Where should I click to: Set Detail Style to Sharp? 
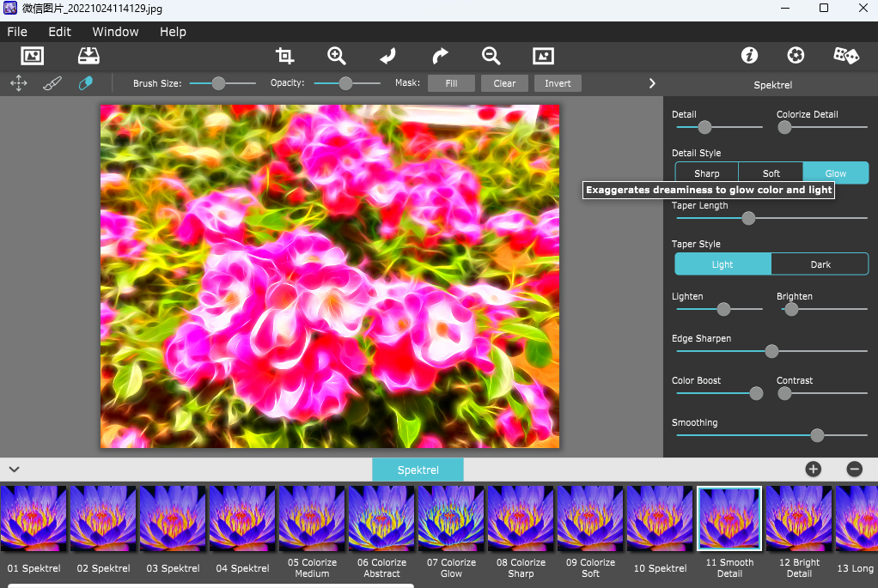(706, 173)
